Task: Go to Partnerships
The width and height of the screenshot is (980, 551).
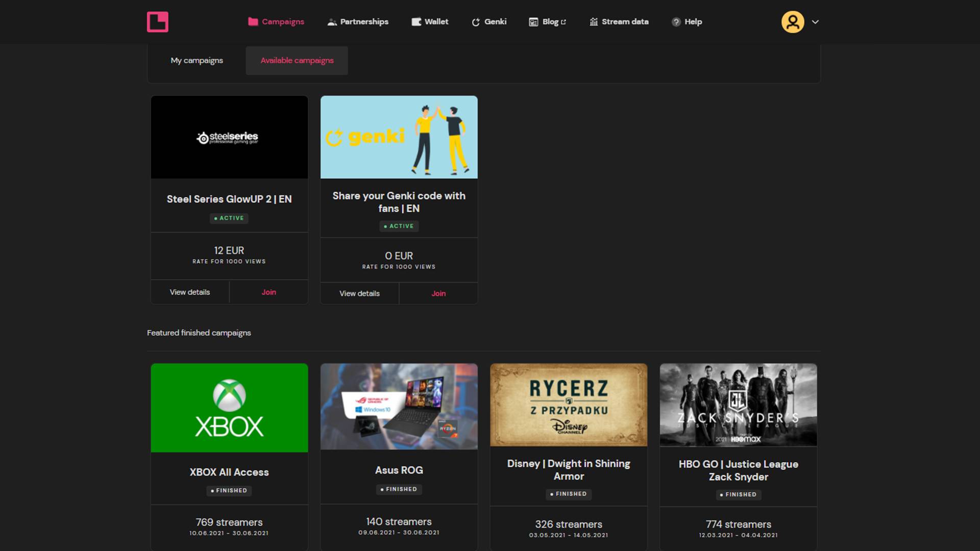Action: click(358, 21)
